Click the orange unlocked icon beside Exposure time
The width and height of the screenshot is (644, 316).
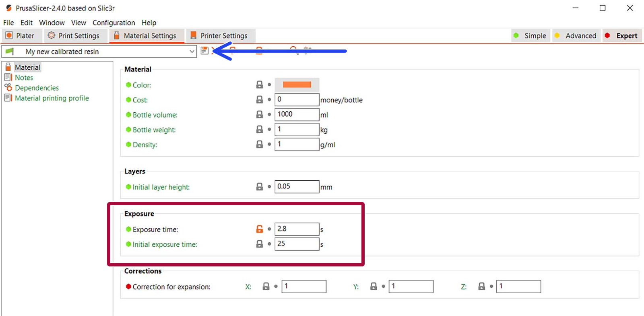pyautogui.click(x=260, y=229)
